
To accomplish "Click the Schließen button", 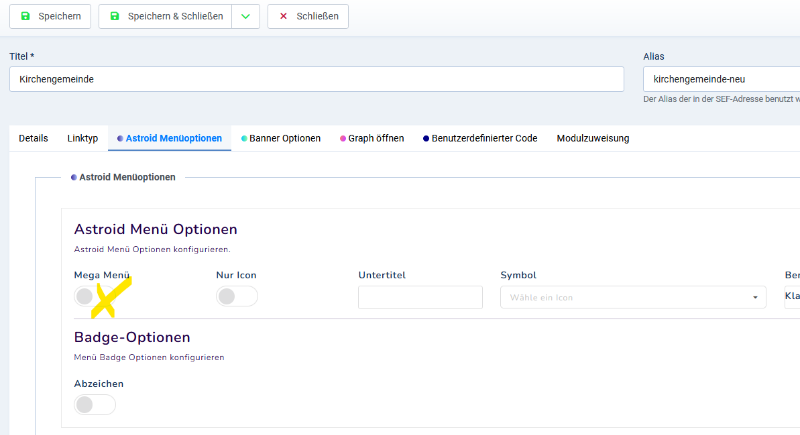I will pos(308,16).
